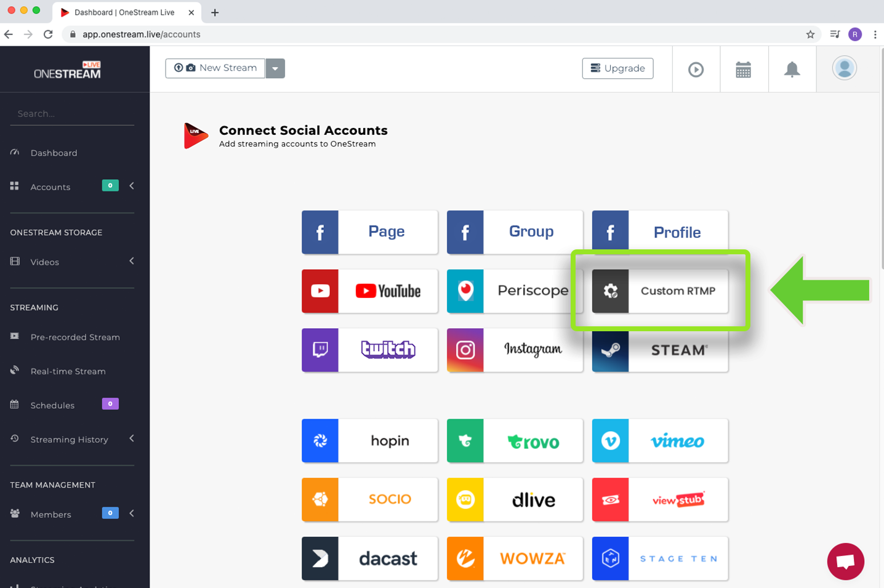Go back in browser history
884x588 pixels.
coord(9,34)
